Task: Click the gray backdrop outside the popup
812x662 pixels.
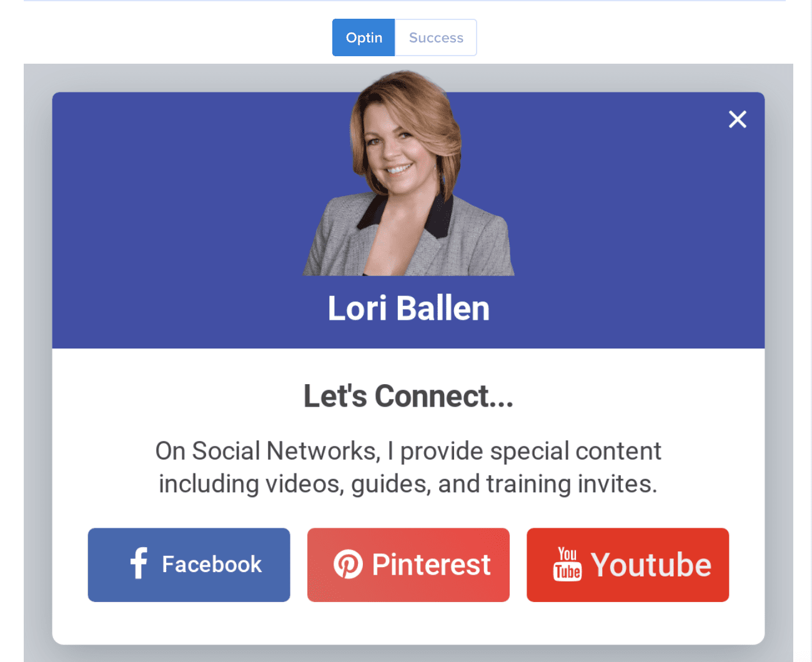Action: (37, 362)
